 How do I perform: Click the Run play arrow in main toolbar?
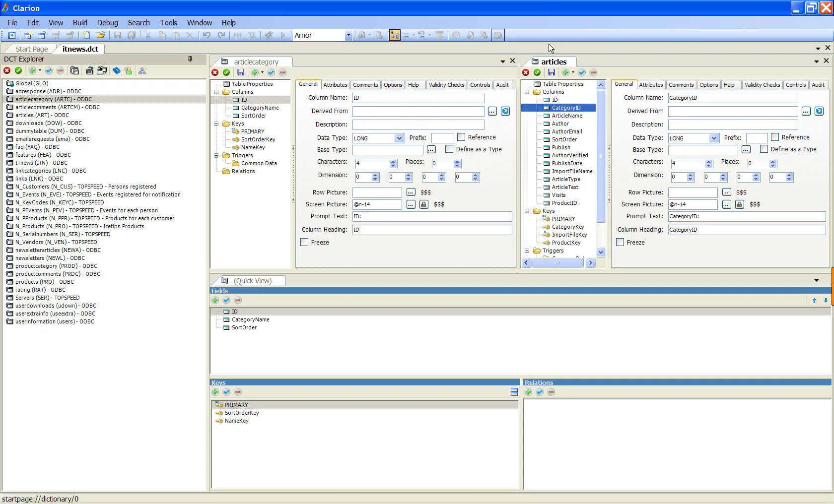tap(283, 35)
